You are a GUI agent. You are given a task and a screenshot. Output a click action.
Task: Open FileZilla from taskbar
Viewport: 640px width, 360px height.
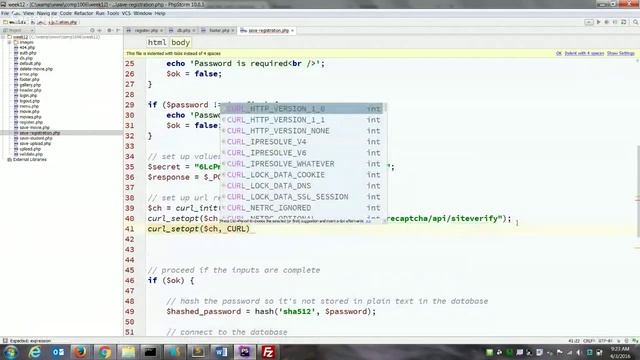(x=268, y=352)
